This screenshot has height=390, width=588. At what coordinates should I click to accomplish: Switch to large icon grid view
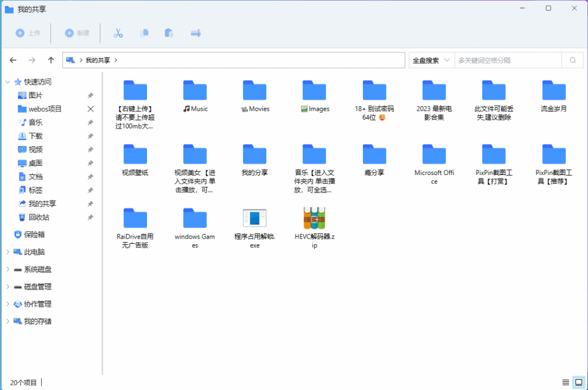pos(579,382)
